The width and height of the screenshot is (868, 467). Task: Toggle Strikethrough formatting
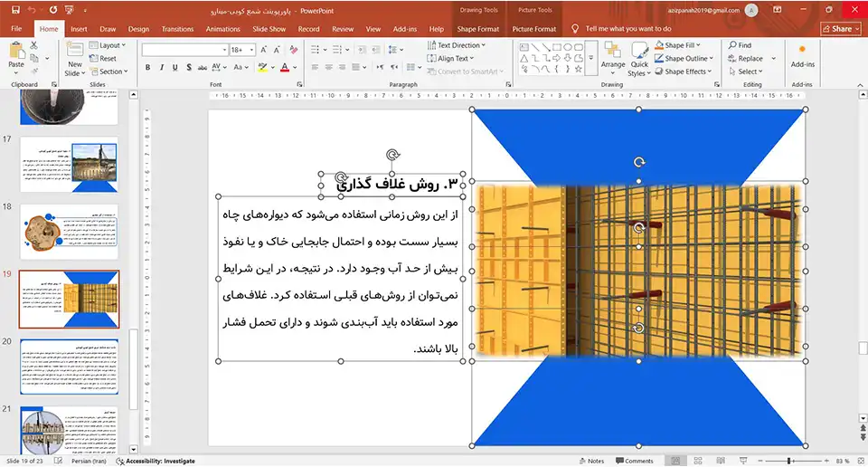point(202,68)
